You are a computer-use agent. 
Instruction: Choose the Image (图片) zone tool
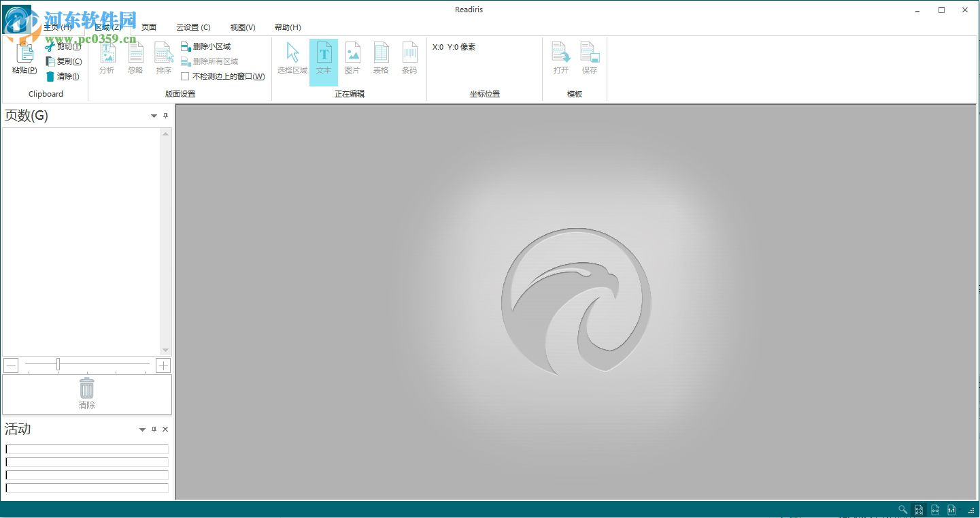352,59
